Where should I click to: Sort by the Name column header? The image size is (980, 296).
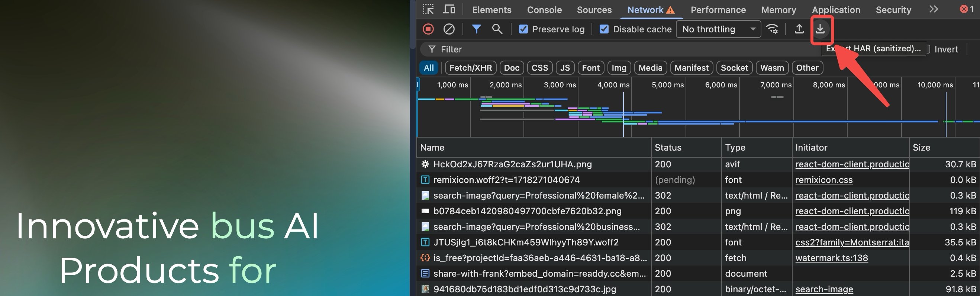point(534,148)
